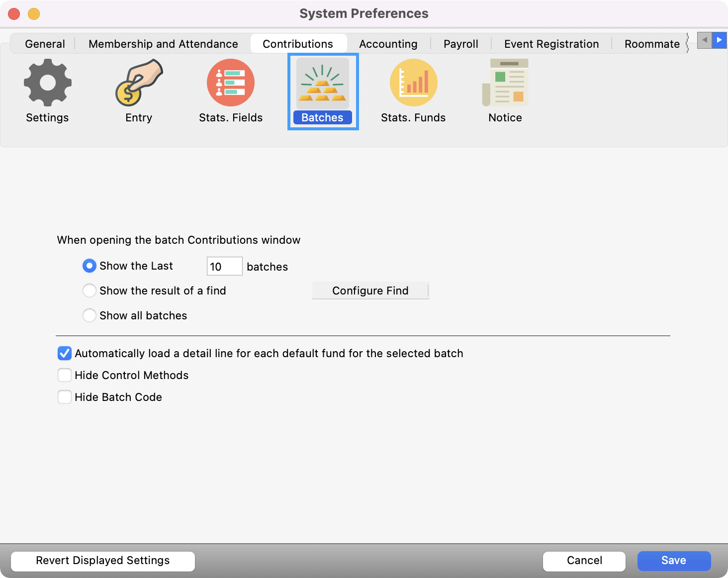The height and width of the screenshot is (578, 728).
Task: Tick the Hide Batch Code checkbox
Action: 65,397
